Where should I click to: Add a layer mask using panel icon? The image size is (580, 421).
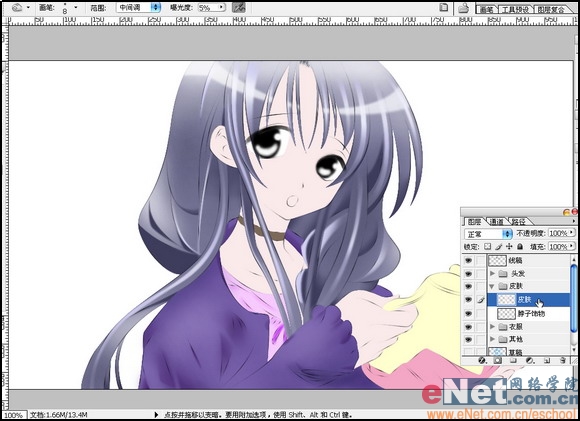tap(498, 360)
